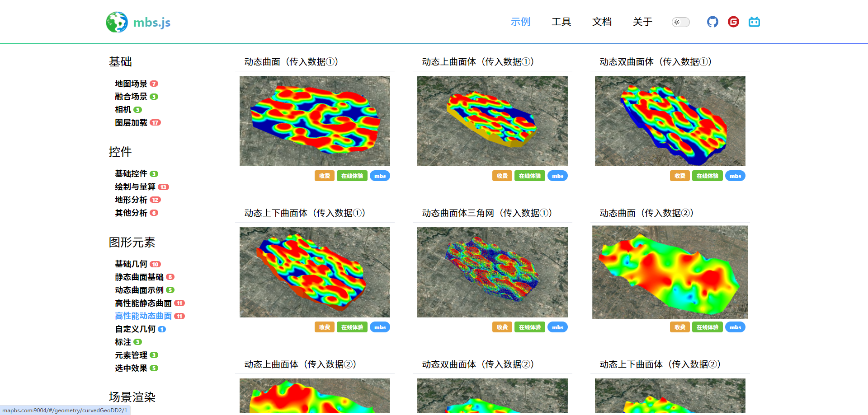Viewport: 868px width, 415px height.
Task: Select 基础几何 in the sidebar
Action: coord(131,264)
